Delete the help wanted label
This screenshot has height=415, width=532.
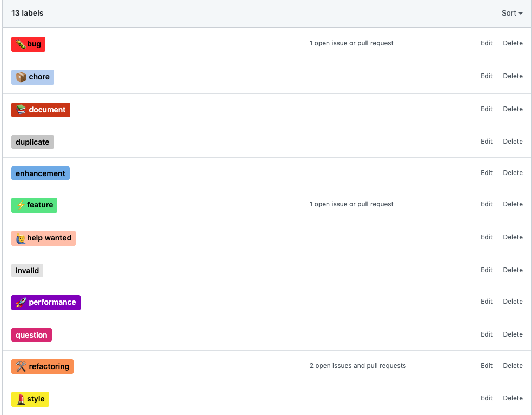click(513, 237)
